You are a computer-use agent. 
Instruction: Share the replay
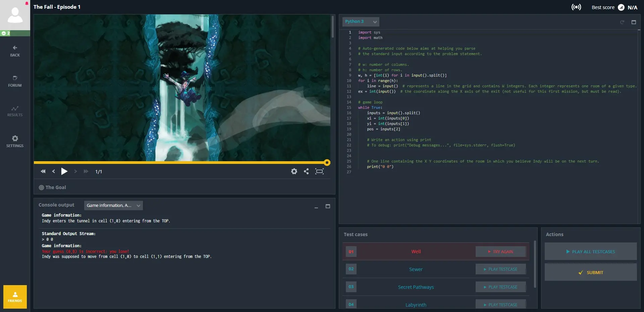(x=306, y=171)
